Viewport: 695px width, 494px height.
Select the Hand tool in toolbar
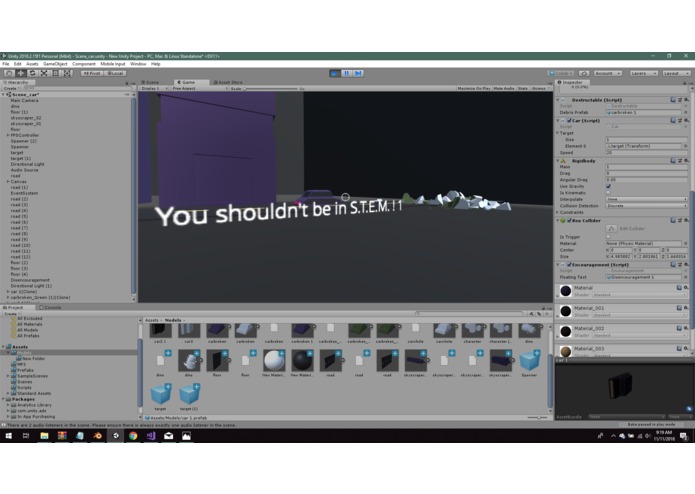9,73
